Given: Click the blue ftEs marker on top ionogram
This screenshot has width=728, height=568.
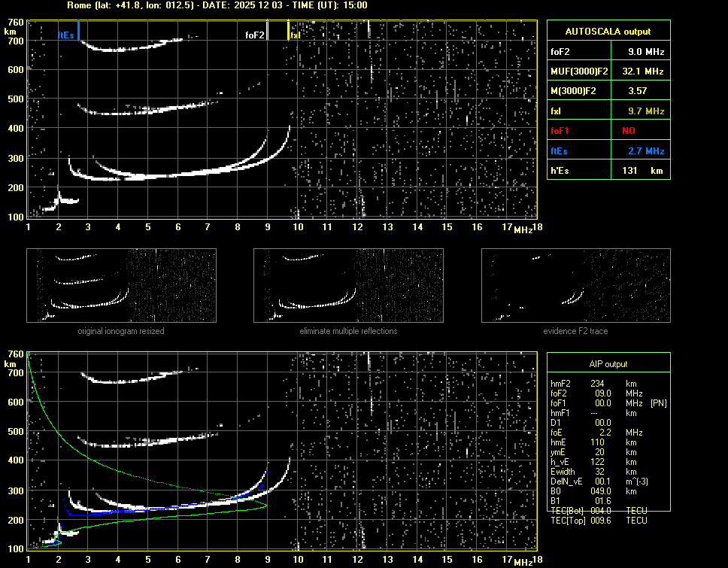Looking at the screenshot, I should (x=78, y=32).
